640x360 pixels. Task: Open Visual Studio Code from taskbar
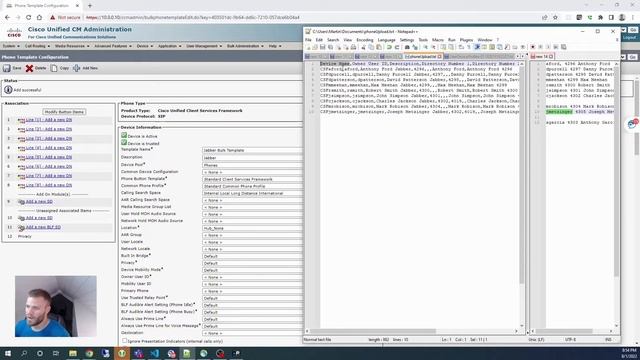[155, 353]
